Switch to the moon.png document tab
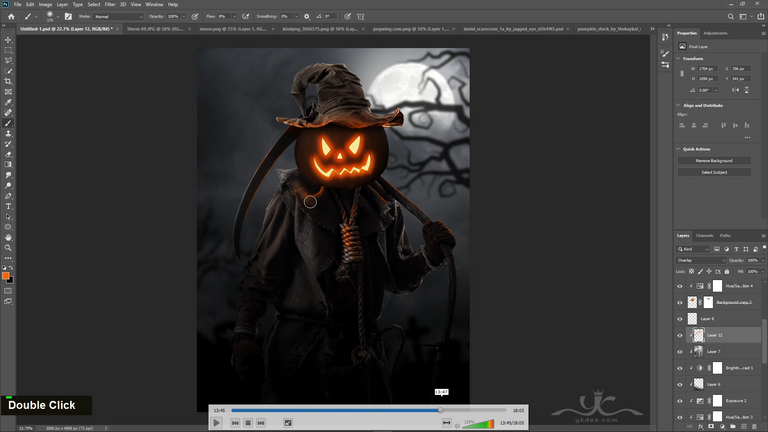Screen dimensions: 768x432 coord(233,29)
